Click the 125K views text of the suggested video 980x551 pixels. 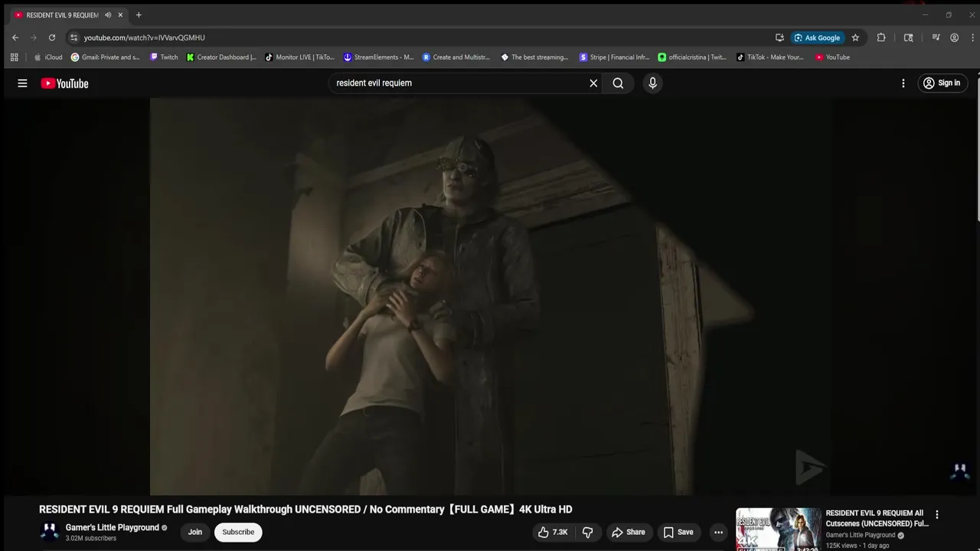pos(841,546)
